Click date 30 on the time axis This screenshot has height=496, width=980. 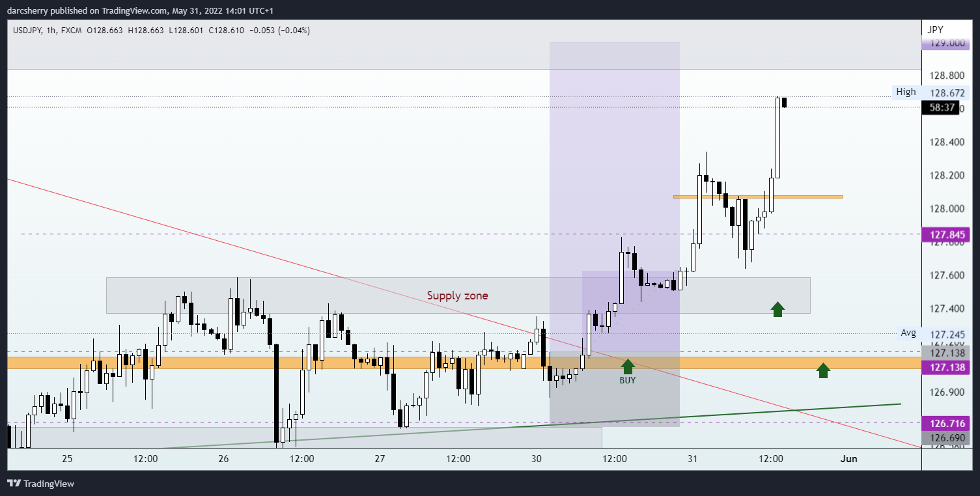(537, 459)
